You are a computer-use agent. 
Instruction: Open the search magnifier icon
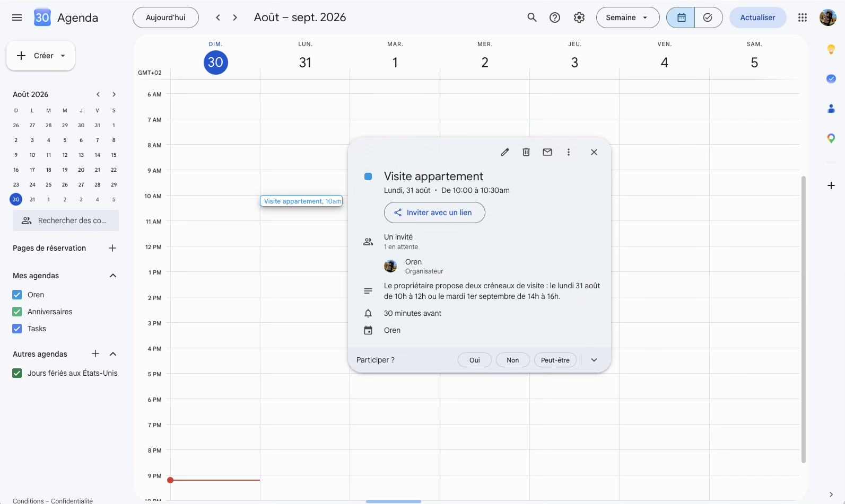tap(532, 17)
